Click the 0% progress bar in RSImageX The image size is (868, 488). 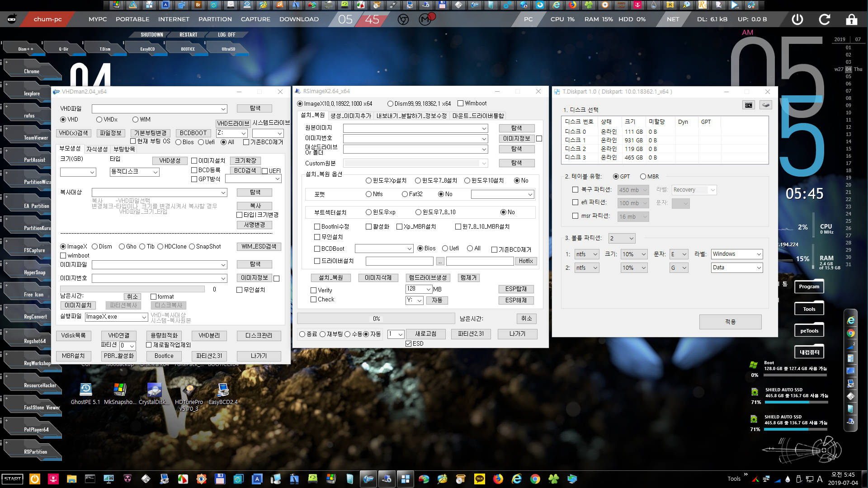(376, 319)
